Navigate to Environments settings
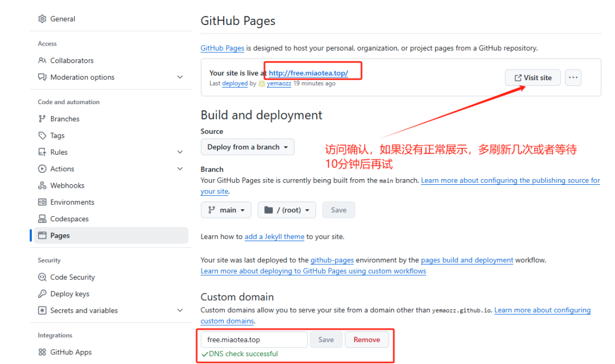The height and width of the screenshot is (364, 615). point(72,202)
